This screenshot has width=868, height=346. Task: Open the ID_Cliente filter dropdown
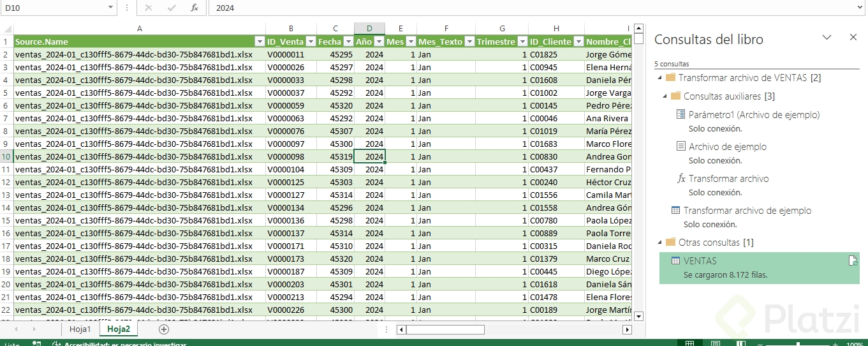(578, 41)
